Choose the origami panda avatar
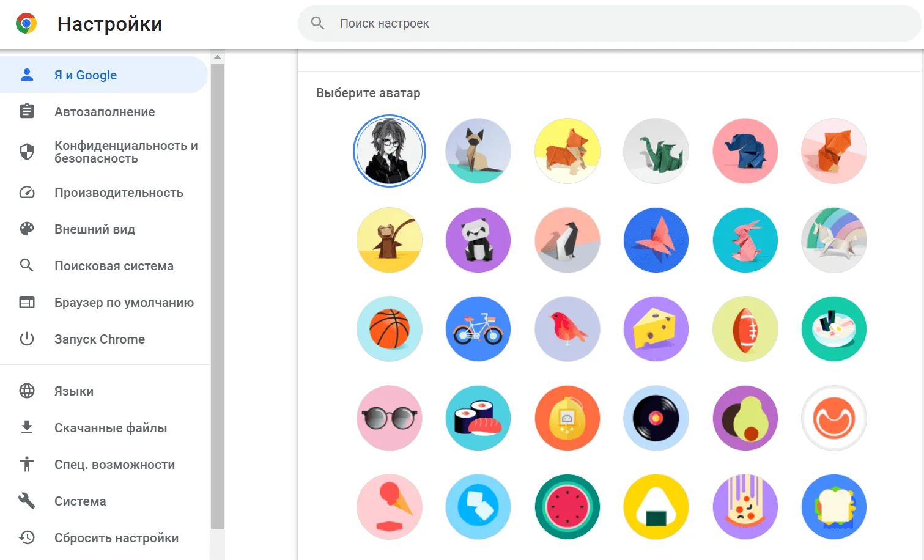The height and width of the screenshot is (560, 924). 478,240
